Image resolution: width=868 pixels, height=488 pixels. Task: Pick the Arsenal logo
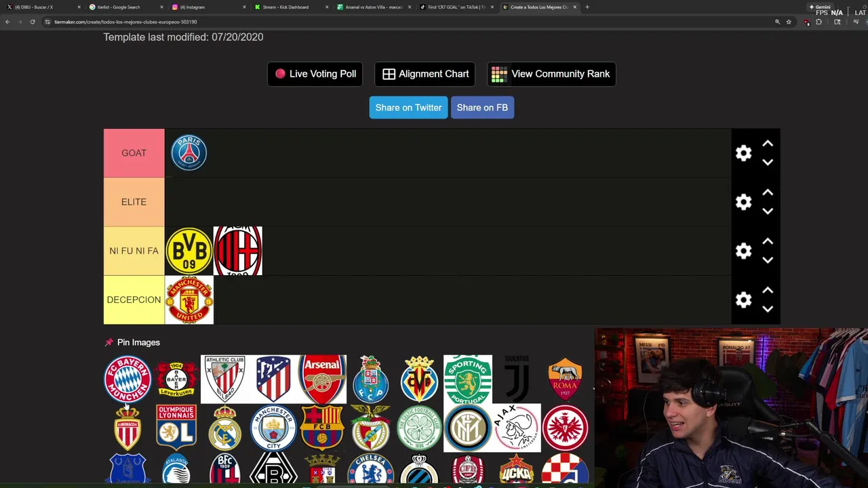[322, 379]
